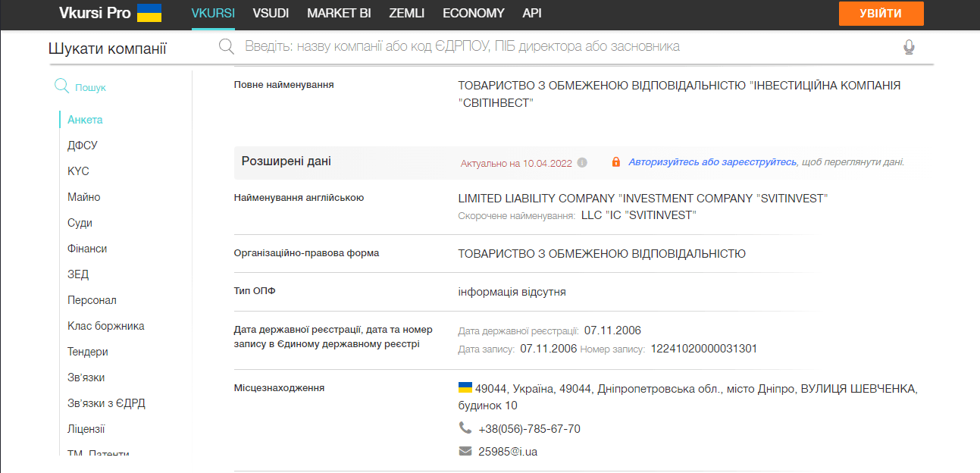This screenshot has height=473, width=980.
Task: Click the phone icon beside the number
Action: (465, 428)
